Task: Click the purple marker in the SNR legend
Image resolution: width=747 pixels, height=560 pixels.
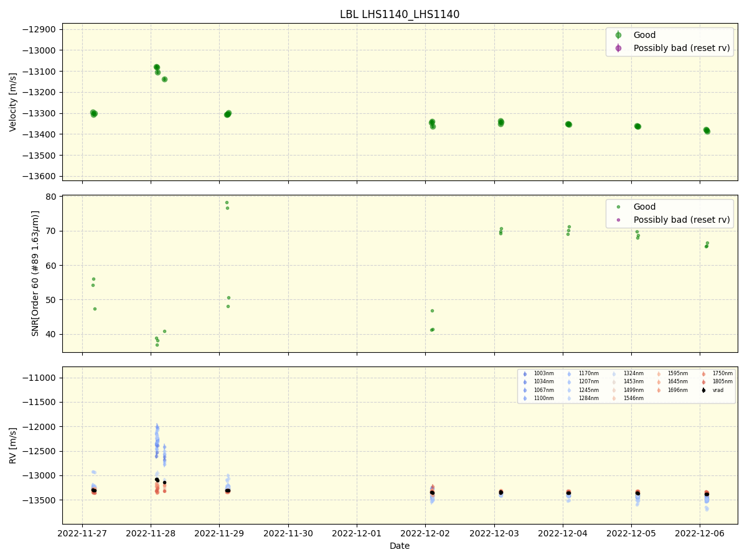Action: pyautogui.click(x=618, y=220)
